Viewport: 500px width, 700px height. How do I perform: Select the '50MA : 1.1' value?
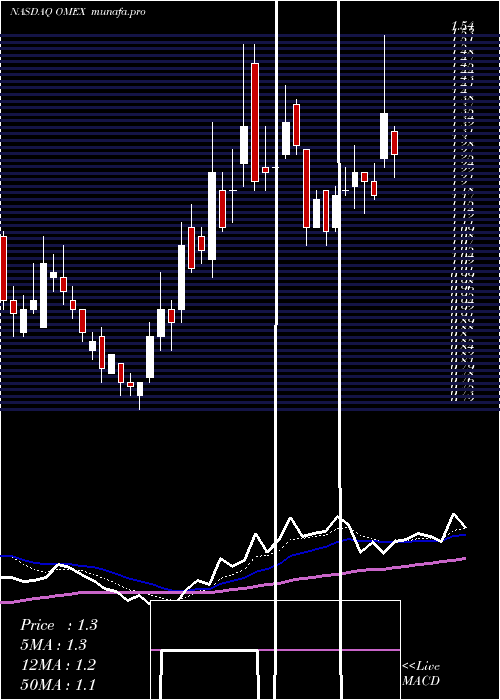click(58, 684)
